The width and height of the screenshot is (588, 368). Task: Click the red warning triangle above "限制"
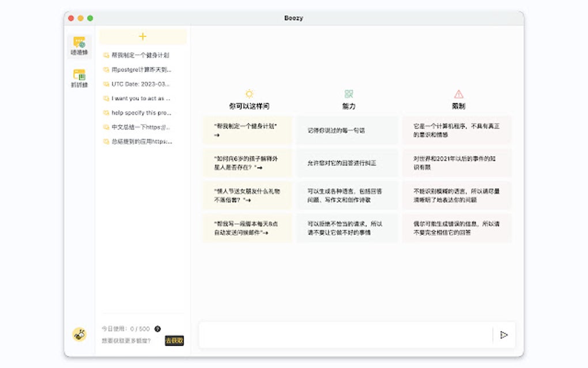click(459, 94)
